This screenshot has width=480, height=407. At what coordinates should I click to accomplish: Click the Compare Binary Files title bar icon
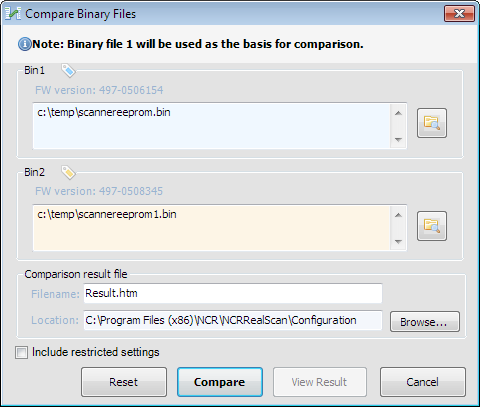pos(13,14)
